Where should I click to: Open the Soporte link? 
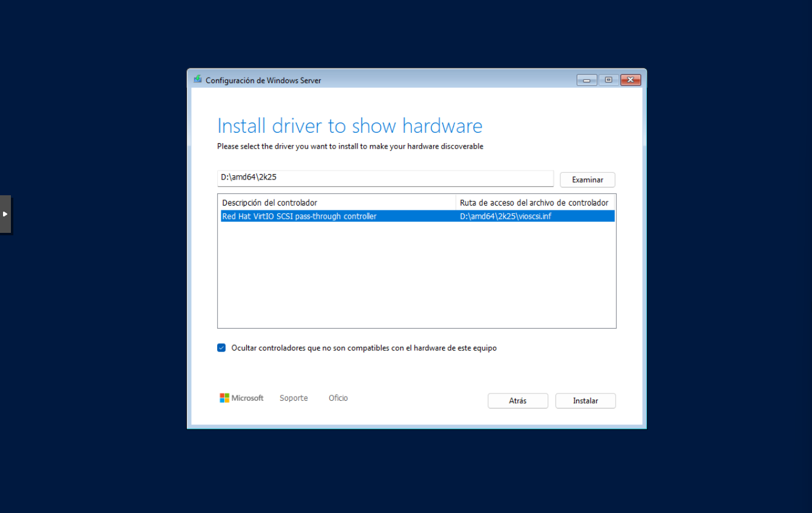pos(294,398)
